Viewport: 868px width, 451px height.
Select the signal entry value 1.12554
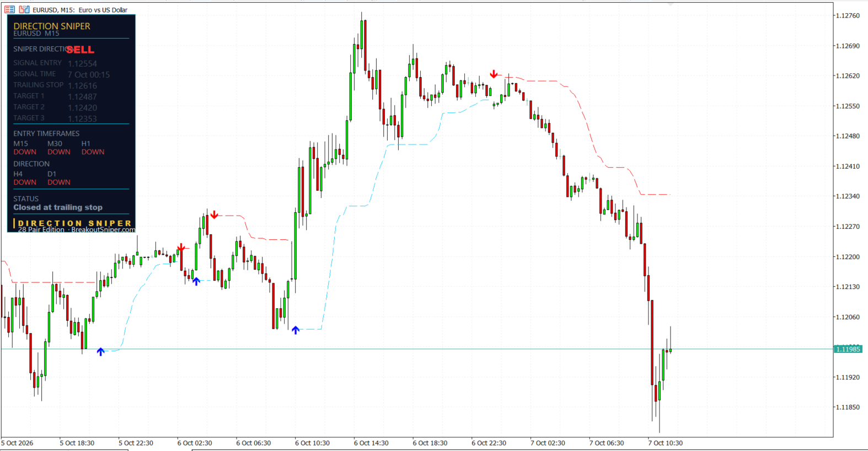click(x=82, y=64)
